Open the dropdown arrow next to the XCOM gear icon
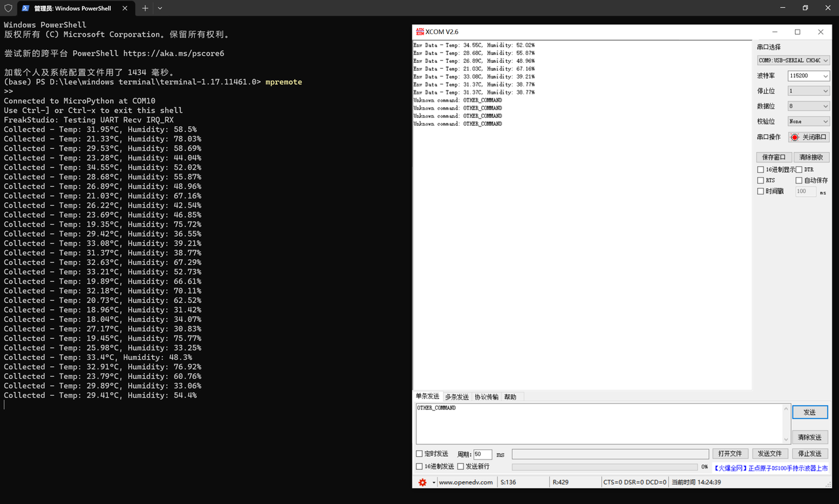The width and height of the screenshot is (839, 504). point(433,483)
